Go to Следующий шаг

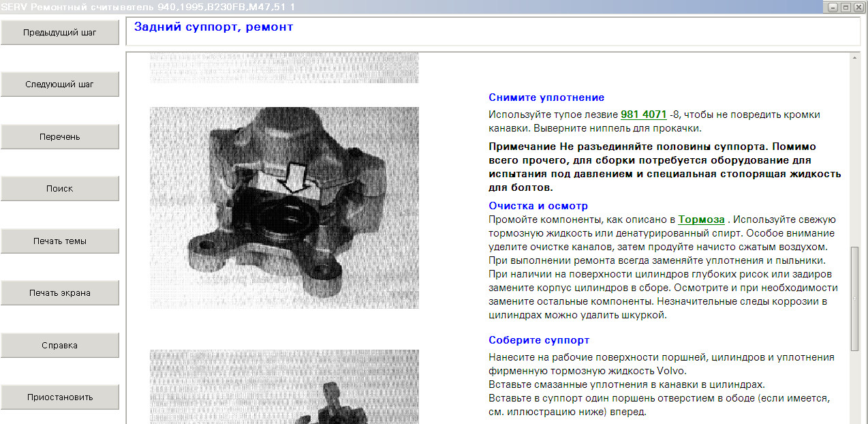click(60, 85)
